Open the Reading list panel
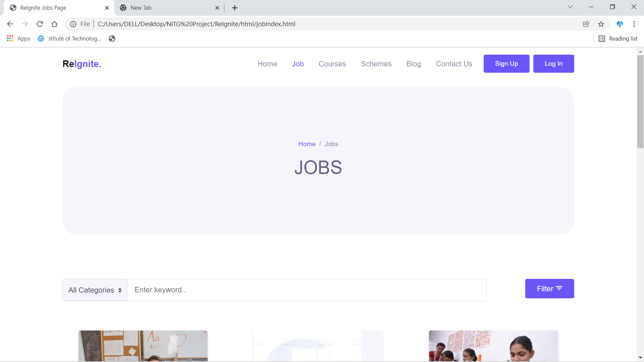This screenshot has height=362, width=644. (618, 39)
